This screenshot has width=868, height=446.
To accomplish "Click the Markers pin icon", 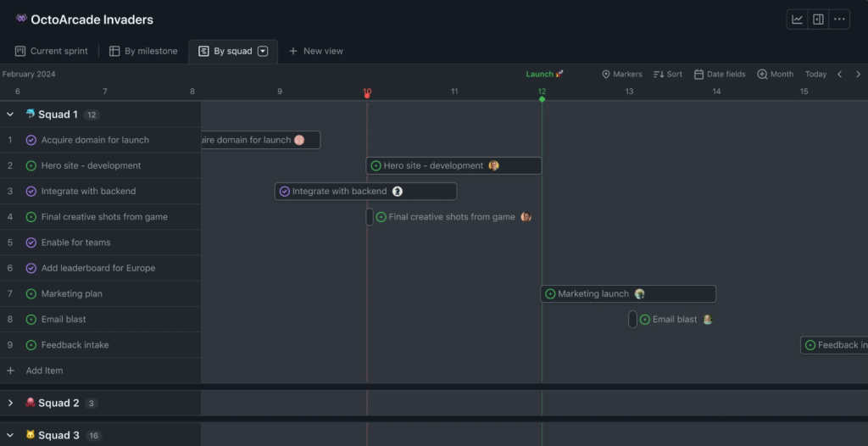I will coord(606,75).
